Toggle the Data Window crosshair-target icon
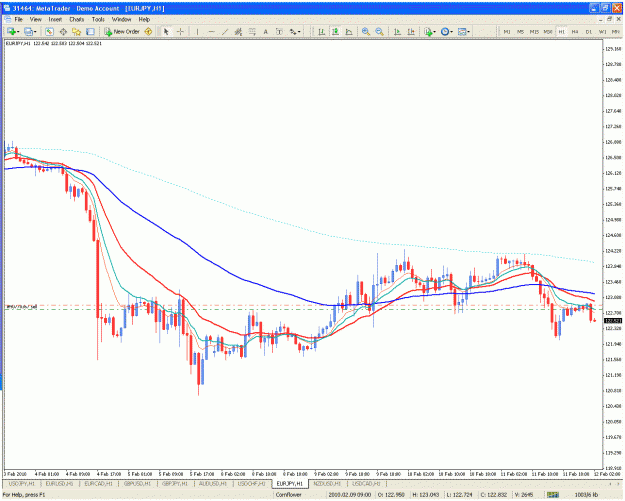625x501 pixels. point(63,31)
